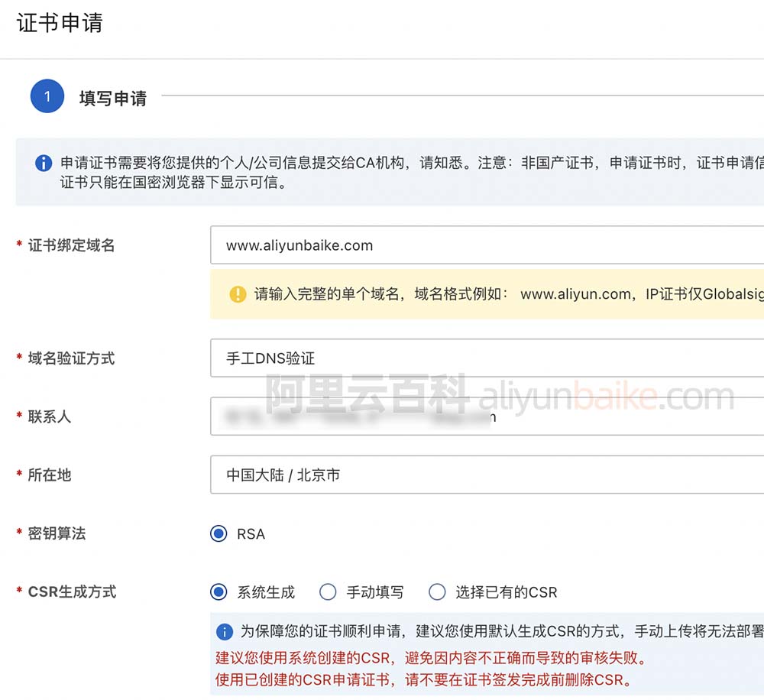Click the domain input containing www.aliyunbaike.com

[486, 245]
